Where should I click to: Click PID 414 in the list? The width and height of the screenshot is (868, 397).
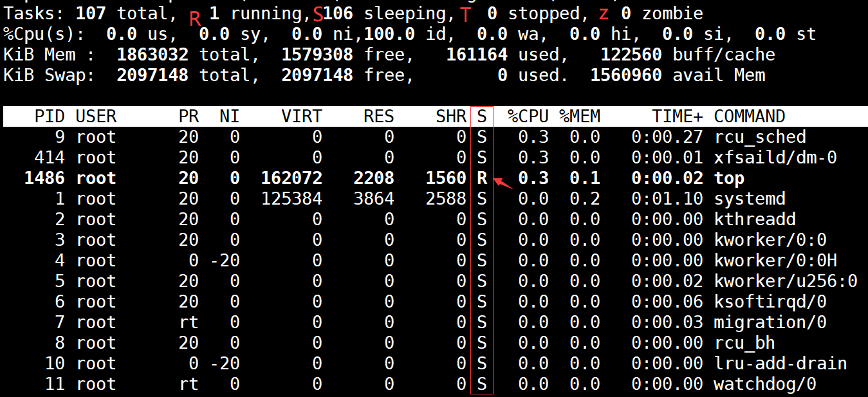coord(50,158)
